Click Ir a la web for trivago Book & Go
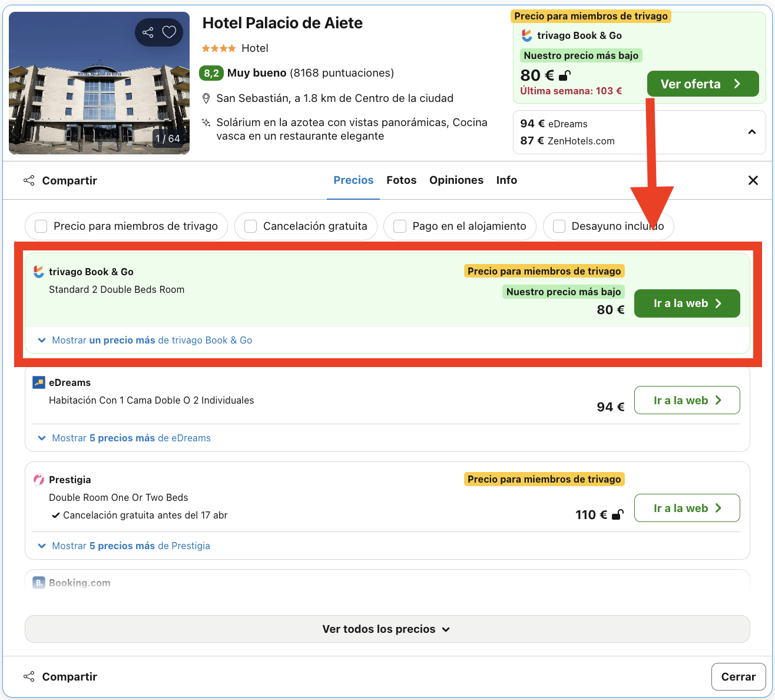 tap(687, 303)
